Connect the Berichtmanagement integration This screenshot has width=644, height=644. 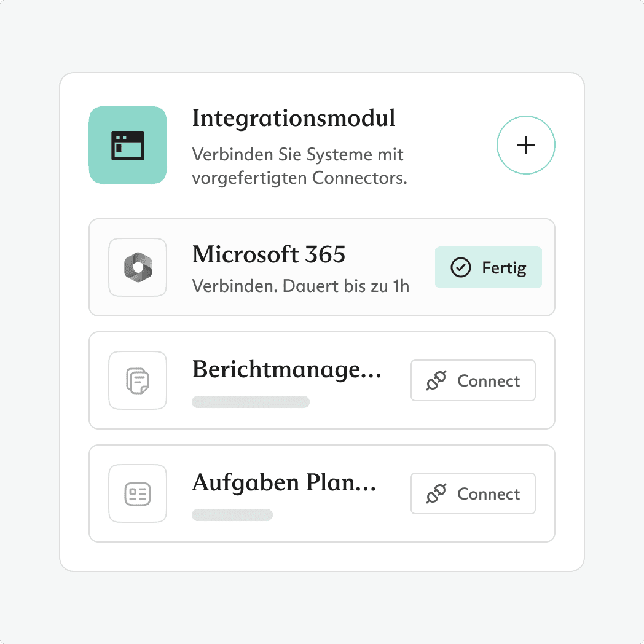click(473, 381)
